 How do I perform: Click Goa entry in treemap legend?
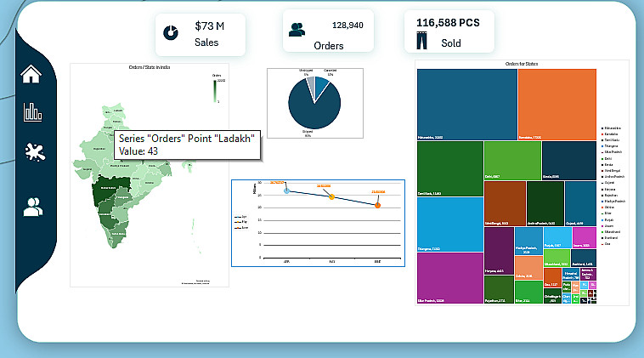click(x=607, y=244)
